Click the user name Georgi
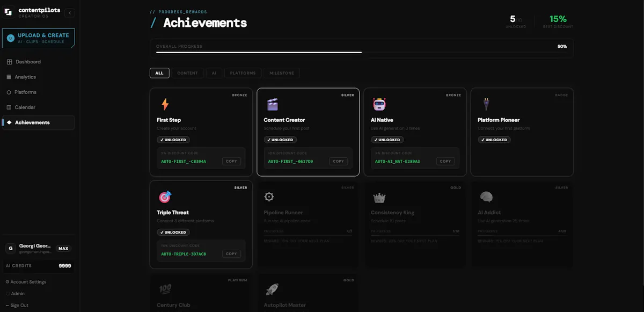Image resolution: width=644 pixels, height=312 pixels. click(35, 246)
